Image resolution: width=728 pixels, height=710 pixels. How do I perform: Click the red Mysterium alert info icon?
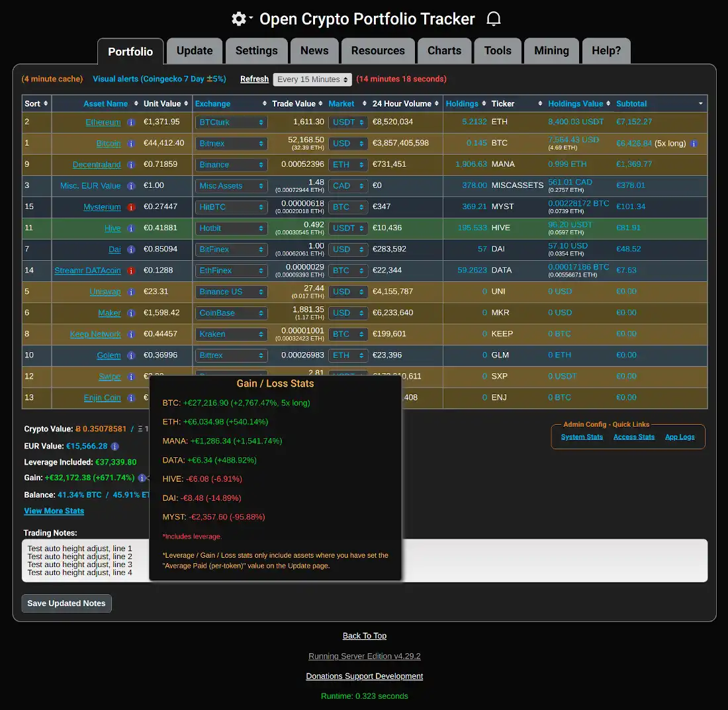(132, 207)
